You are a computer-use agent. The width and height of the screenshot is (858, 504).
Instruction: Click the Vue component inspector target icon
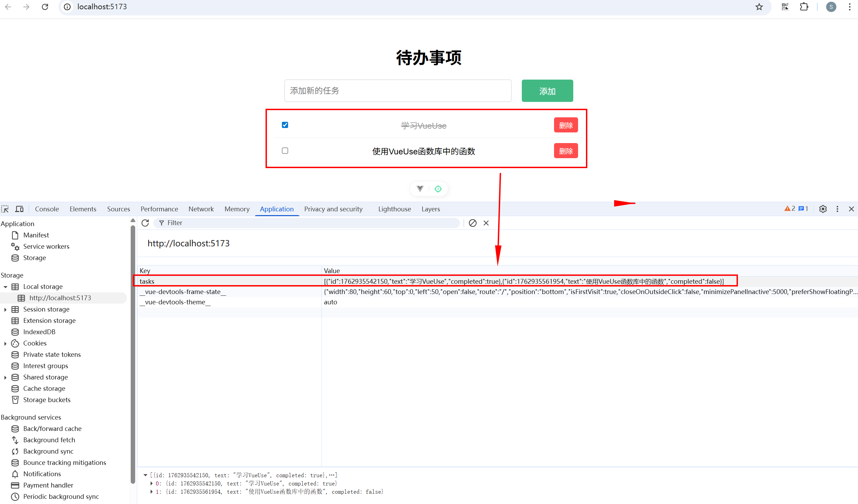(438, 188)
